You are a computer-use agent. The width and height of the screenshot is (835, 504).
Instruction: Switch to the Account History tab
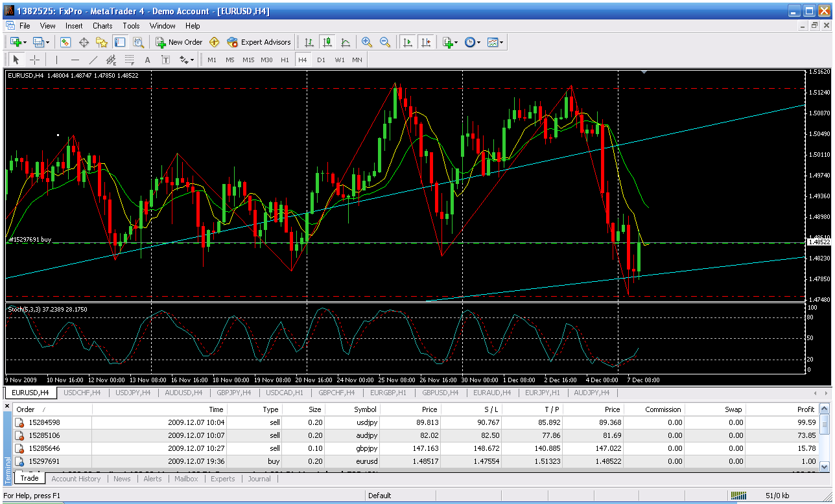76,479
